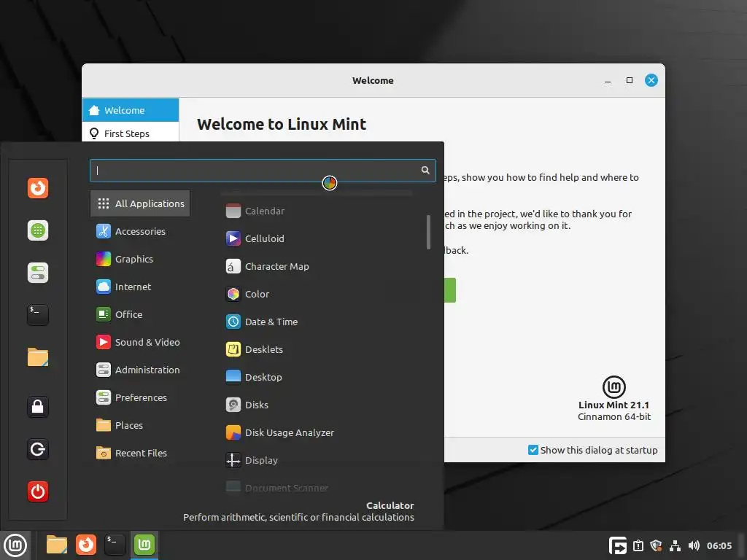
Task: Open Terminal from the panel launcher
Action: pos(115,545)
